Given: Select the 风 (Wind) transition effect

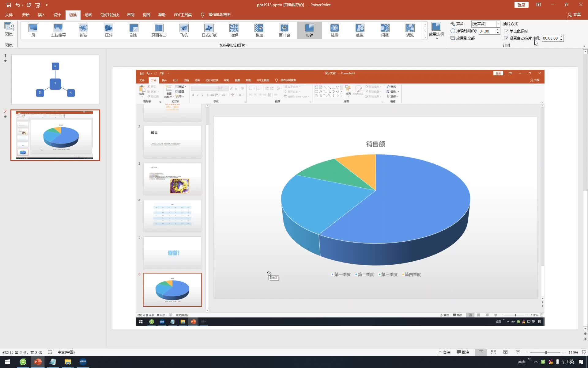Looking at the screenshot, I should click(x=33, y=30).
